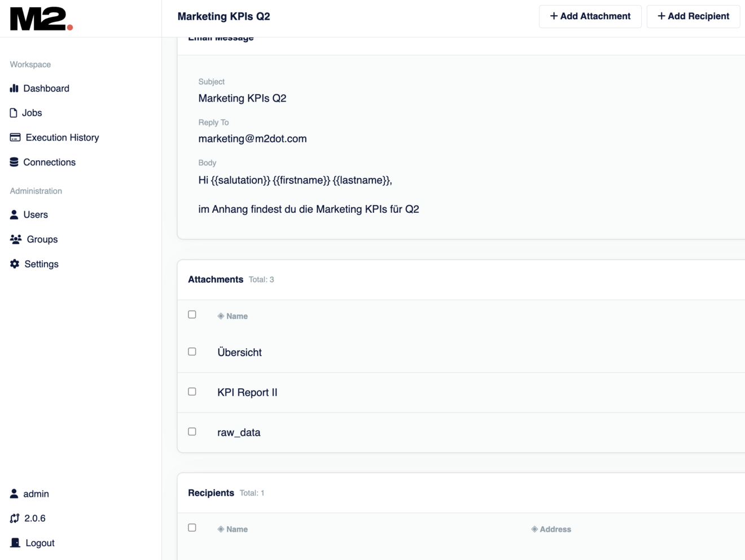Sort attachments by the Name column
Image resolution: width=745 pixels, height=560 pixels.
click(x=233, y=316)
